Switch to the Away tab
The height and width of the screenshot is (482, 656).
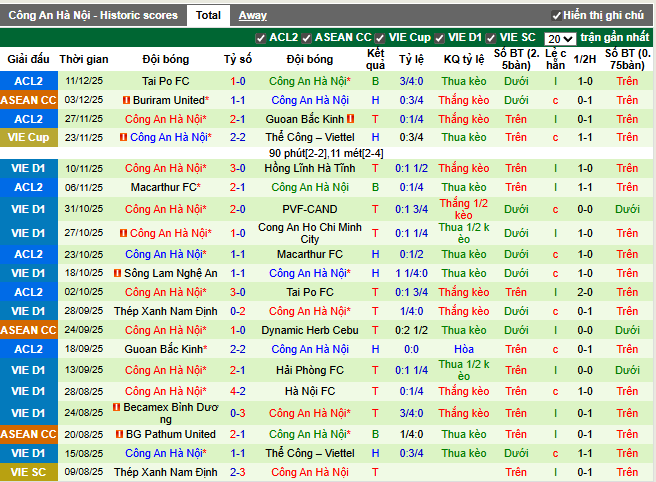coord(252,15)
